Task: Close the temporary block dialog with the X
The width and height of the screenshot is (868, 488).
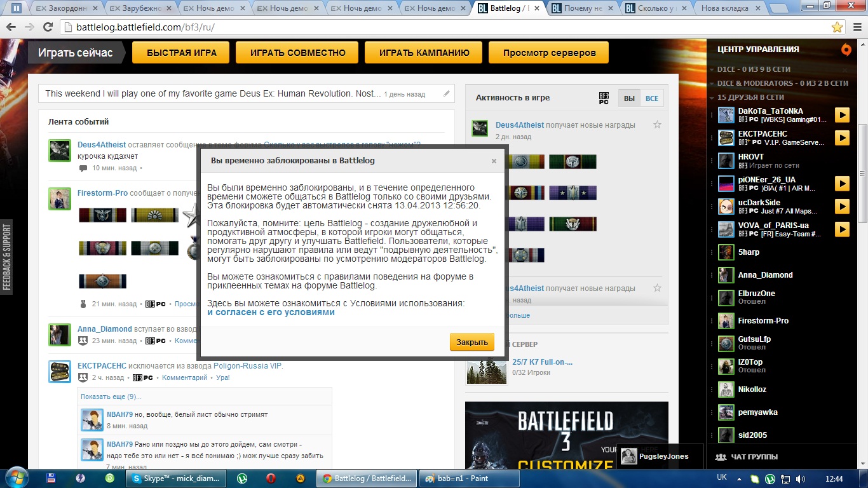Action: (x=494, y=161)
